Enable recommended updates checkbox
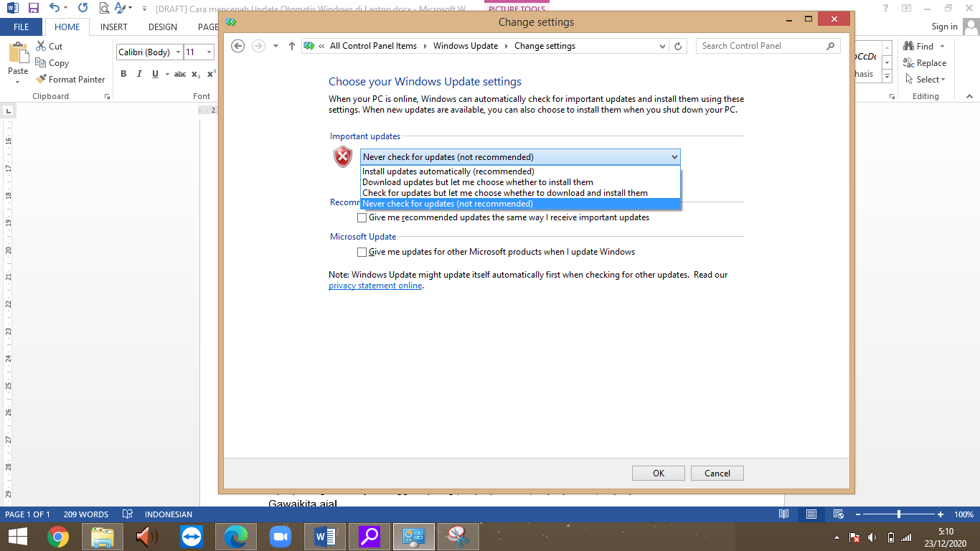 coord(362,217)
